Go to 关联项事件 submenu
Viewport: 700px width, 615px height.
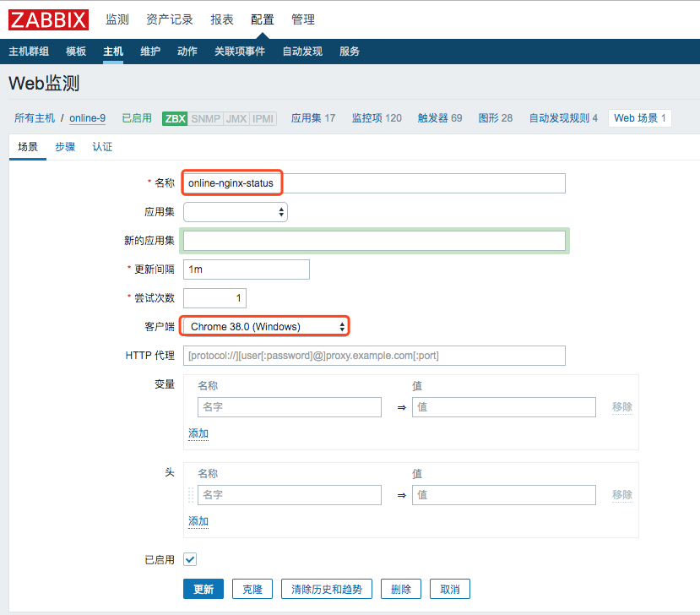pos(240,52)
